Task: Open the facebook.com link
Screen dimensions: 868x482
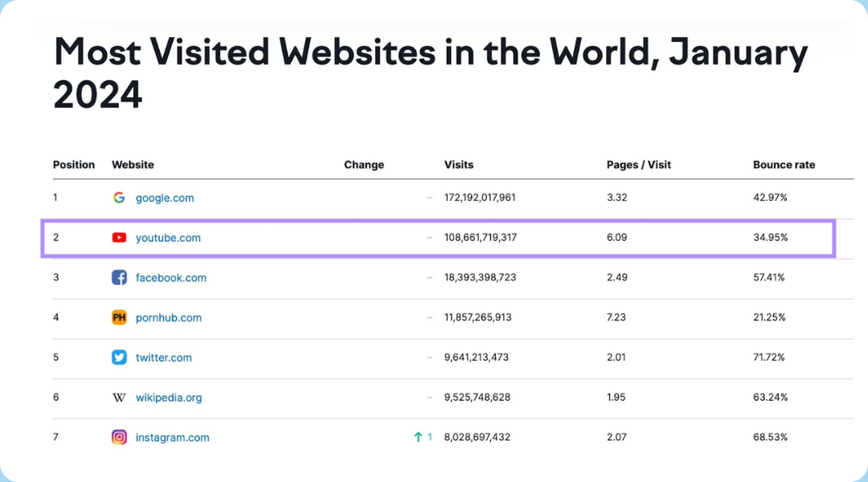Action: (x=171, y=278)
